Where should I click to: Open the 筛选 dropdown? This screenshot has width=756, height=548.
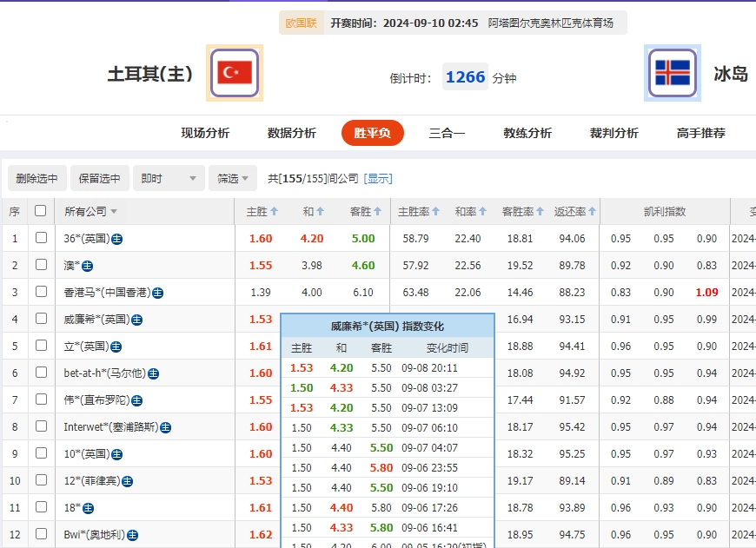(231, 178)
